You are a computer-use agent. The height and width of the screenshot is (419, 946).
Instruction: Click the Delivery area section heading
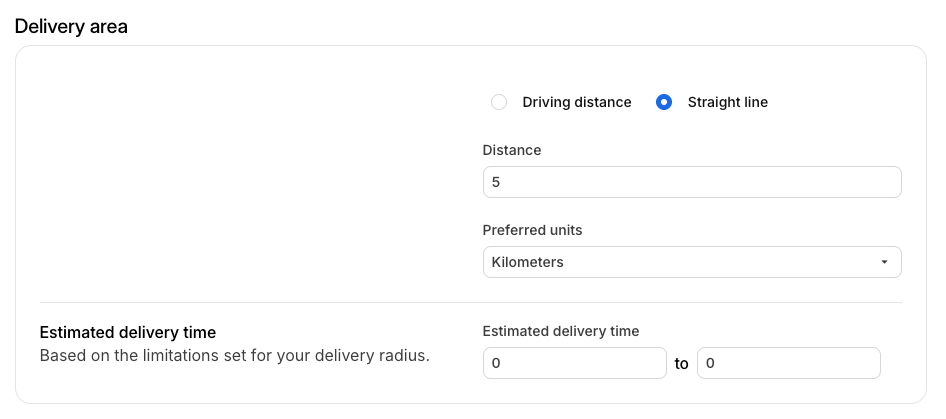pos(71,26)
